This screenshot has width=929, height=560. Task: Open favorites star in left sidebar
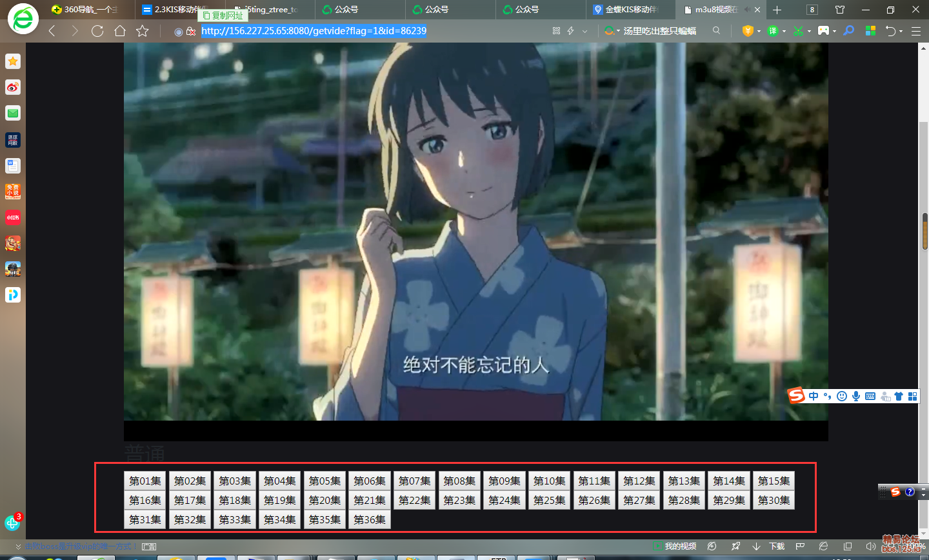tap(13, 61)
